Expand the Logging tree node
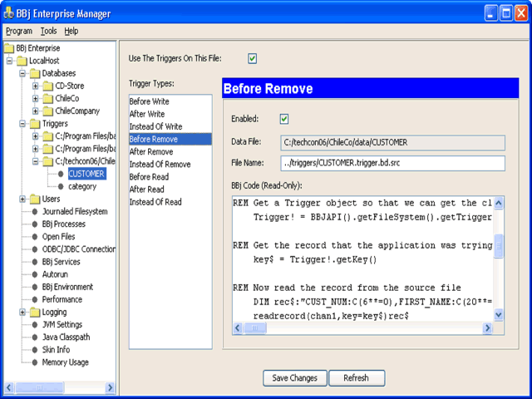 coord(22,313)
